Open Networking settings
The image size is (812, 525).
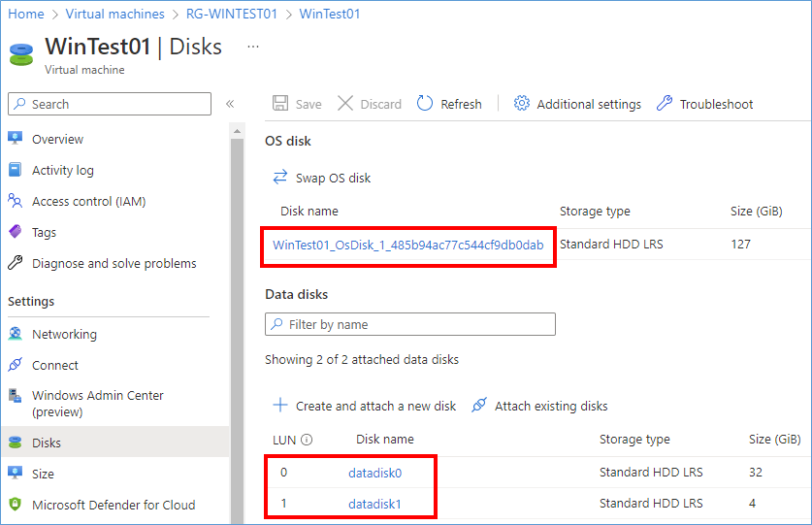coord(64,335)
